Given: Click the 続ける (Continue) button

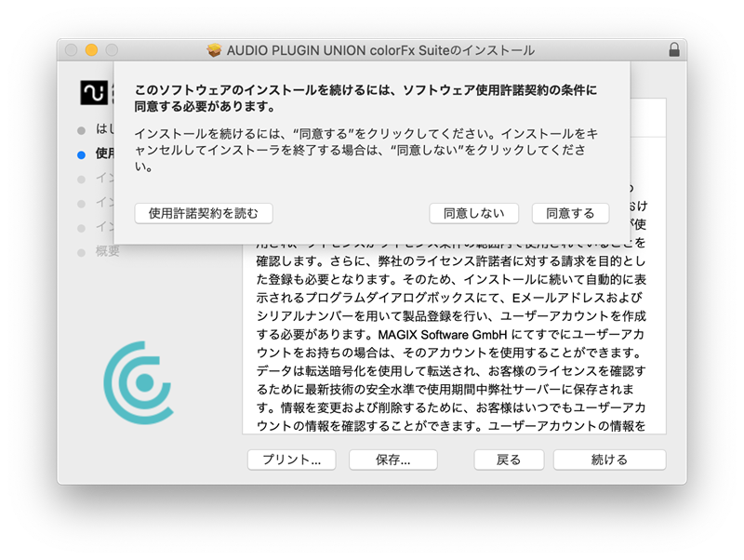Looking at the screenshot, I should pos(610,460).
